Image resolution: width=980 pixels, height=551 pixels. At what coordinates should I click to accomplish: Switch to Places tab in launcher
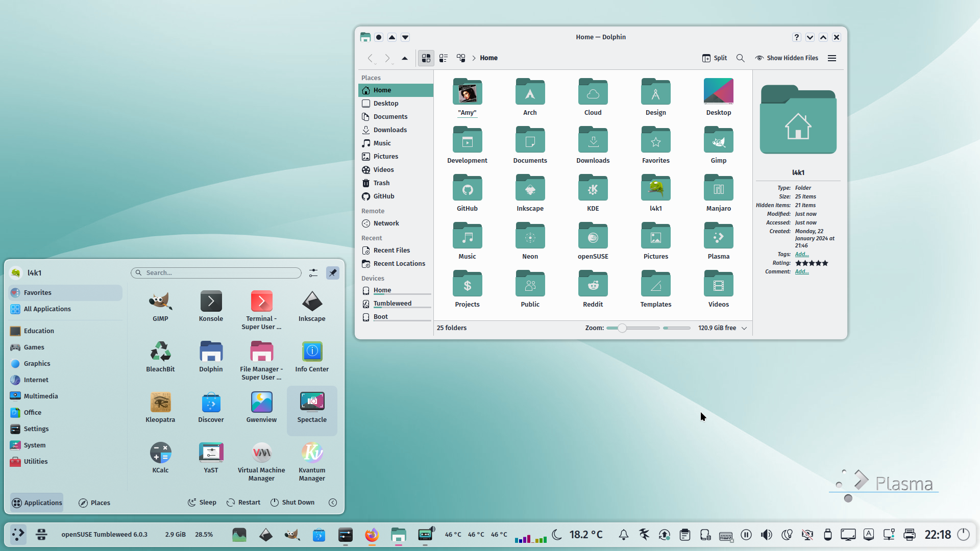pos(94,503)
